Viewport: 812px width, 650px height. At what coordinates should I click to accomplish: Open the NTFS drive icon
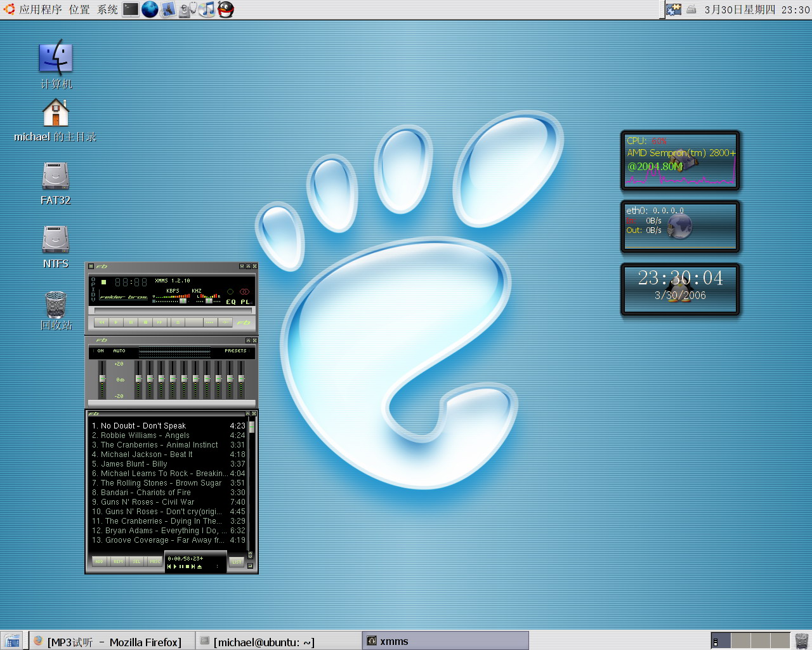(55, 247)
